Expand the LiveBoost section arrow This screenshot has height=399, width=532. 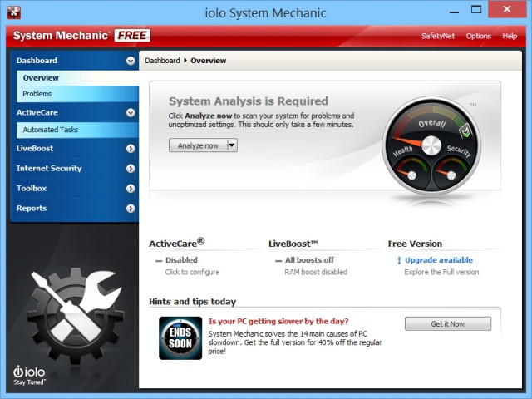(131, 149)
